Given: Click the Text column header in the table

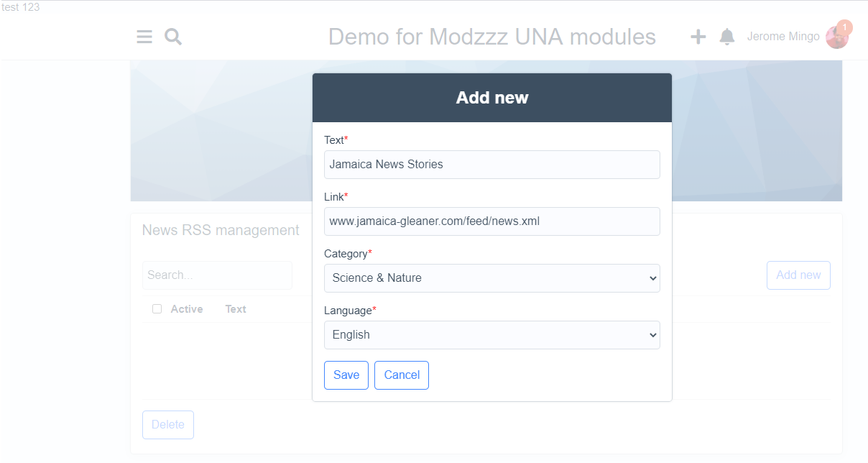Looking at the screenshot, I should pyautogui.click(x=236, y=309).
